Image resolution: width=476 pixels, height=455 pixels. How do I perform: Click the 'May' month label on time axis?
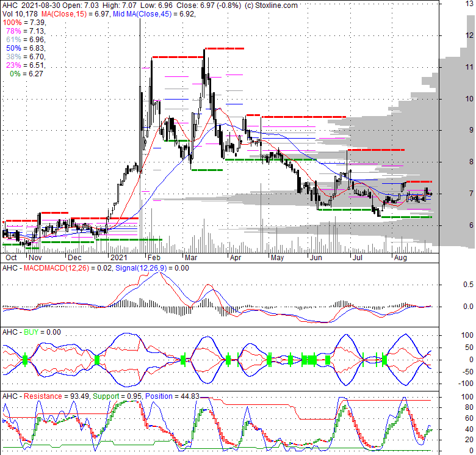pos(277,258)
